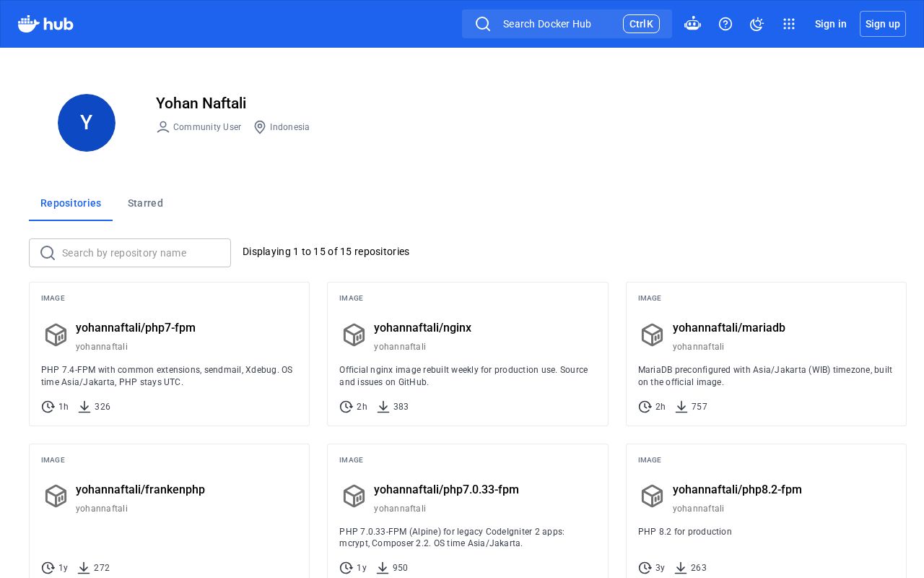Click the Indonesia location pin icon
The height and width of the screenshot is (578, 924).
(x=260, y=127)
